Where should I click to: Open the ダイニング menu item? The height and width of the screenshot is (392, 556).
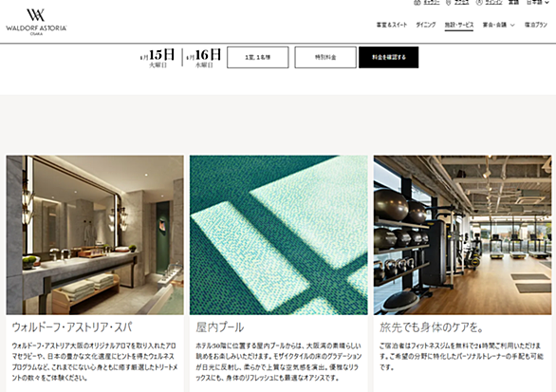click(426, 25)
